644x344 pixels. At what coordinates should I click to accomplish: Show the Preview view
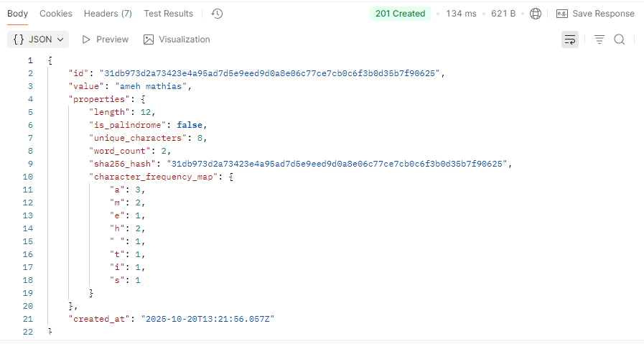[x=106, y=39]
